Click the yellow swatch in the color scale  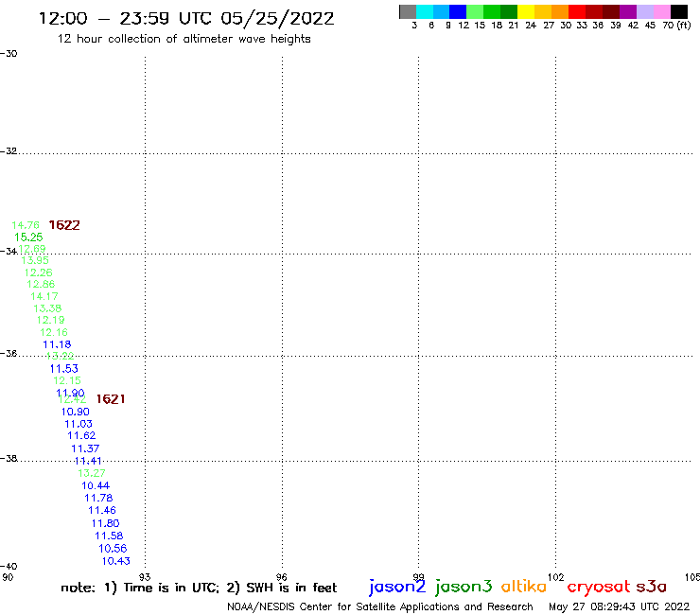tap(526, 11)
